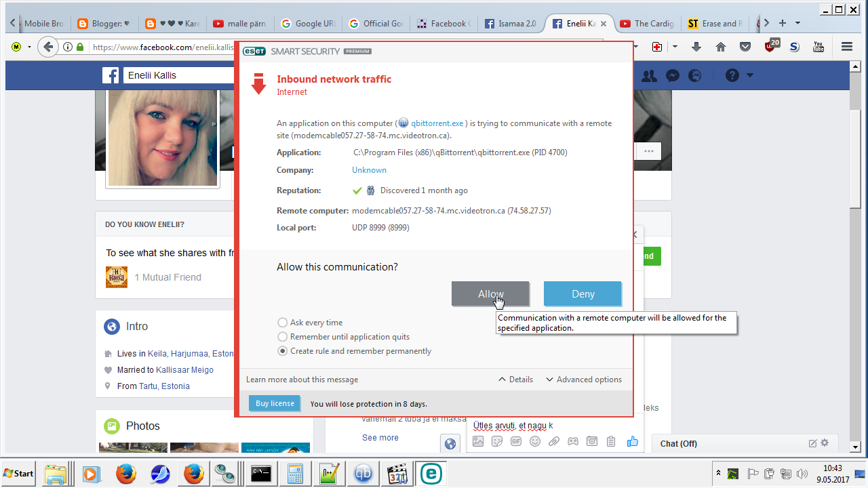The width and height of the screenshot is (868, 488).
Task: Click 'See more' on the post
Action: [x=380, y=438]
